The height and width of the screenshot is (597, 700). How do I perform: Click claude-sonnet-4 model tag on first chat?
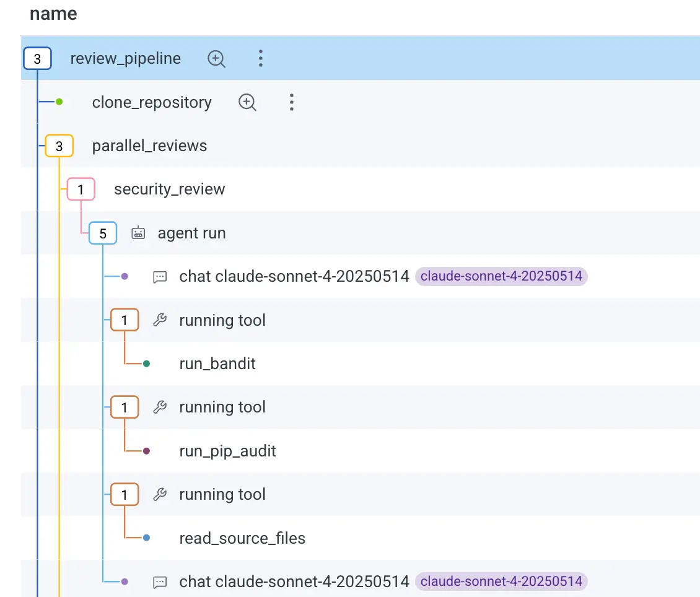[x=501, y=276]
